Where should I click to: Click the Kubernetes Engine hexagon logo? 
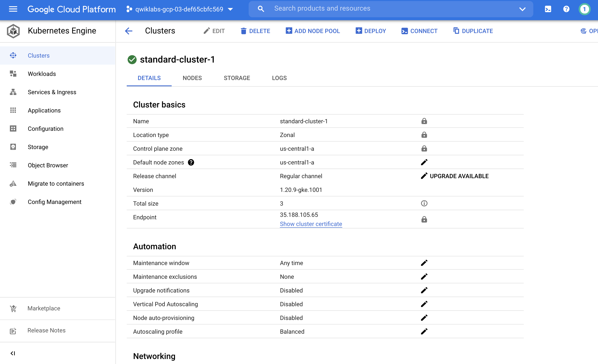13,31
